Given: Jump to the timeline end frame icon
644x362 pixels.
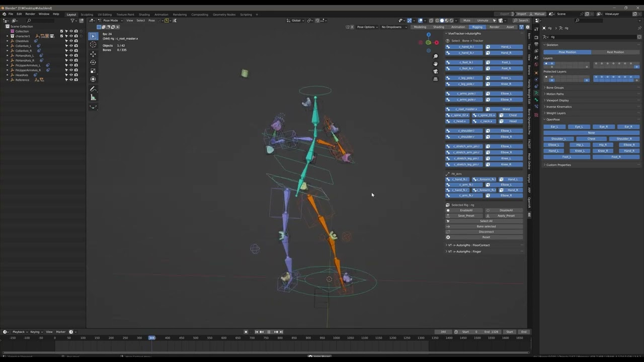Looking at the screenshot, I should point(281,332).
